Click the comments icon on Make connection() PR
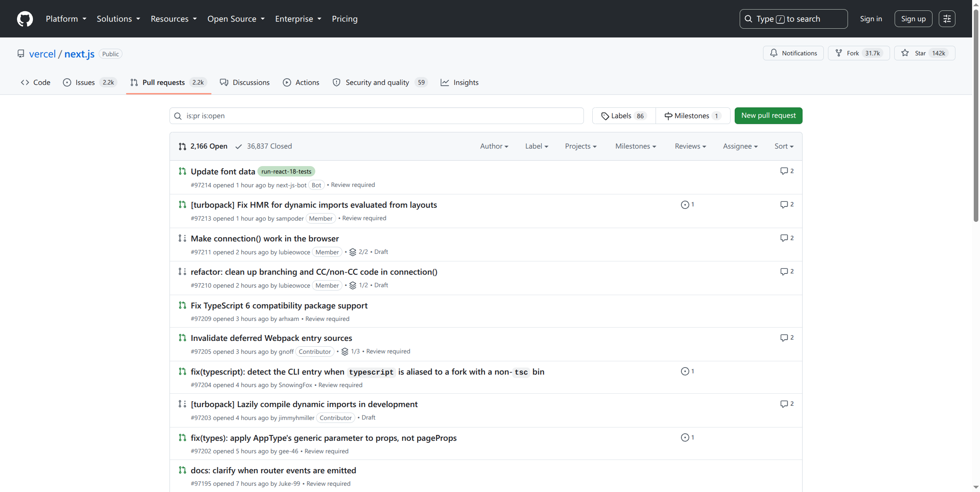The width and height of the screenshot is (980, 492). tap(784, 238)
